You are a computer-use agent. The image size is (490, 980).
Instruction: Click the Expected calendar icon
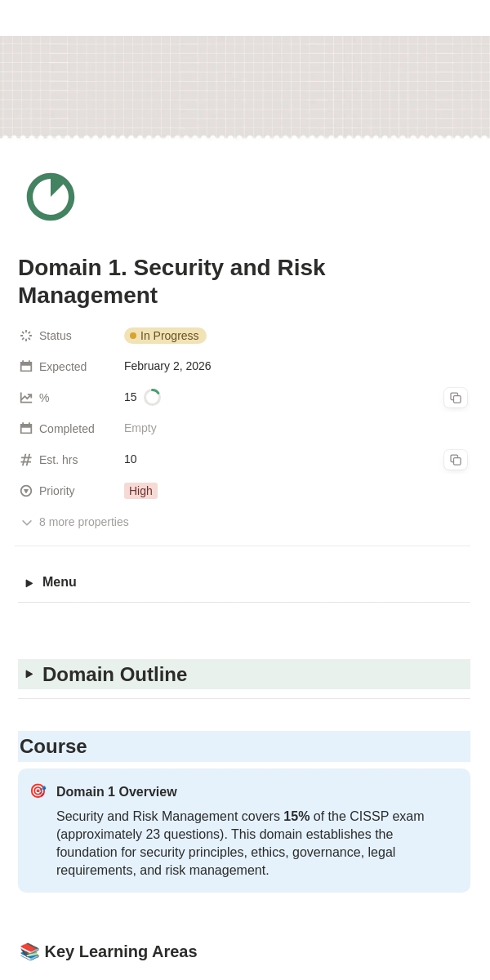tap(26, 367)
